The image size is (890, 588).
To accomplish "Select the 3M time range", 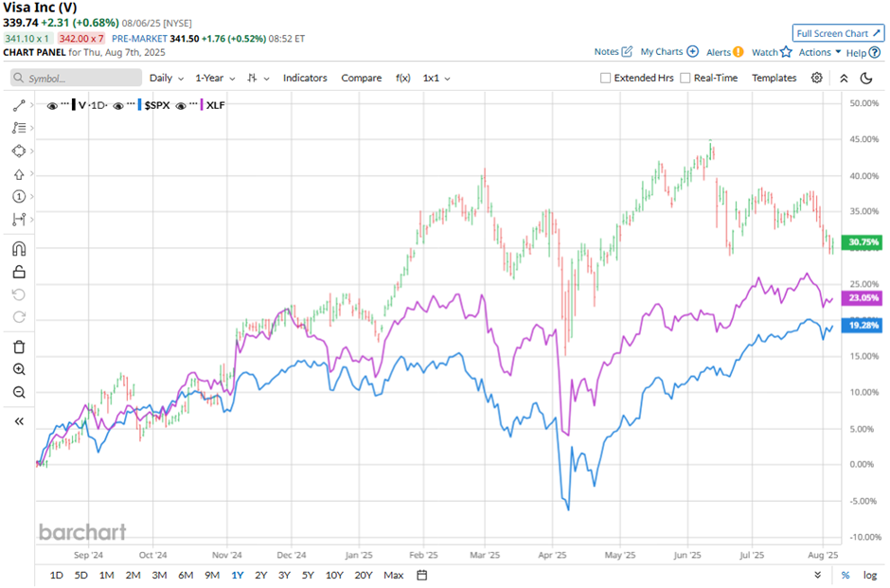I will pos(159,575).
